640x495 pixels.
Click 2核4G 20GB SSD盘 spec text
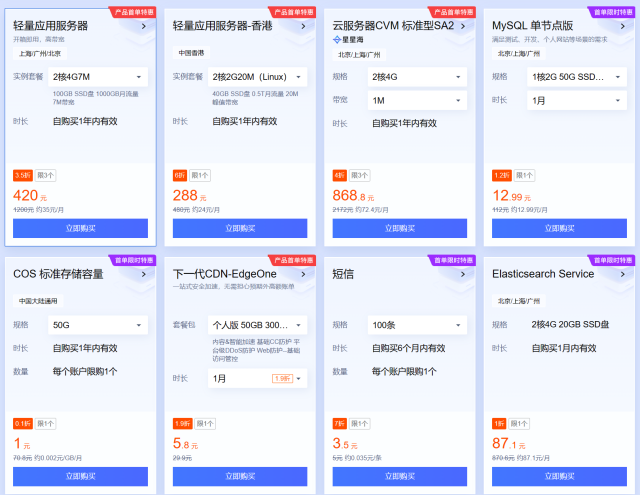click(x=570, y=324)
